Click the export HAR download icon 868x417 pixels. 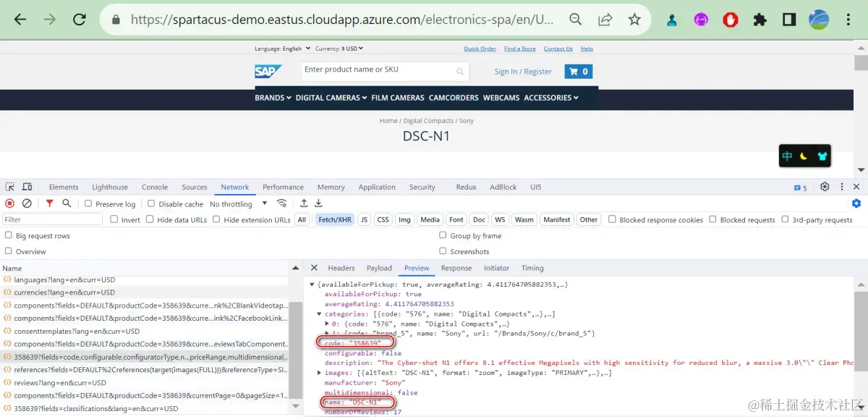pos(318,203)
